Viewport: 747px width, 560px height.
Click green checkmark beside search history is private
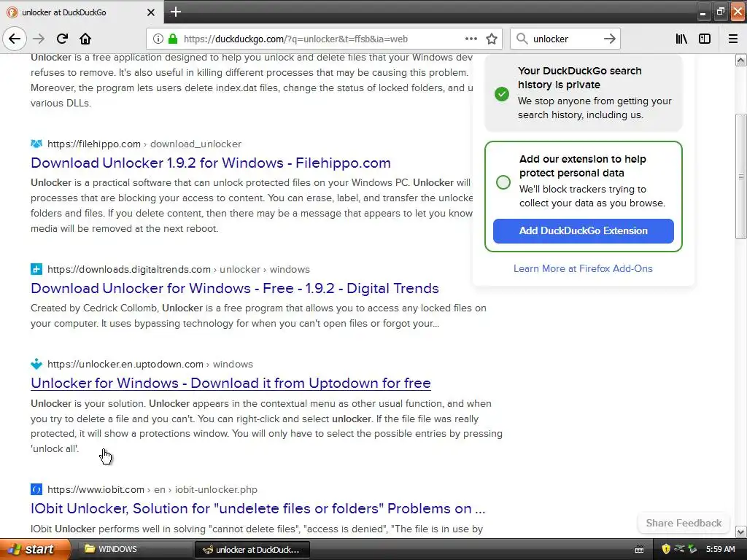[502, 93]
